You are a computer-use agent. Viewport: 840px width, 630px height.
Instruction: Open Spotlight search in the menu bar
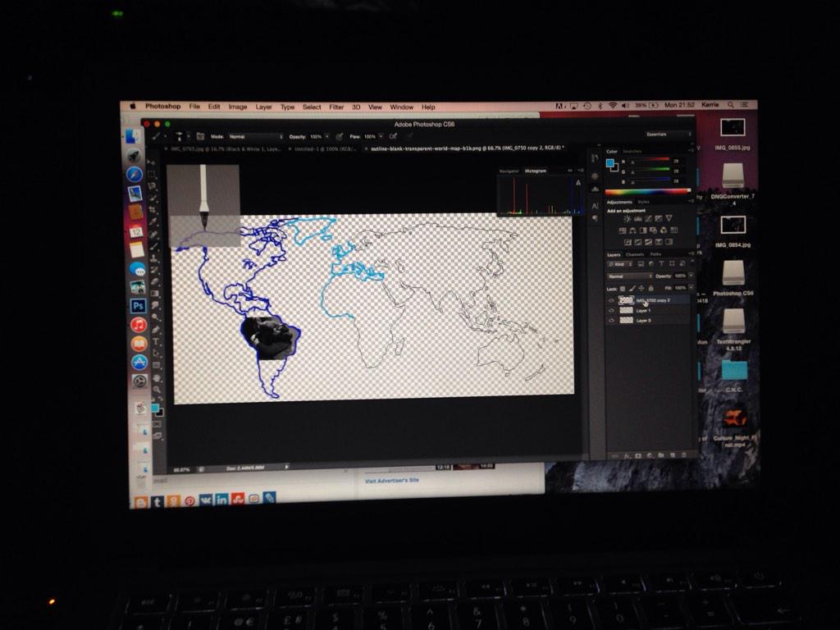[731, 105]
